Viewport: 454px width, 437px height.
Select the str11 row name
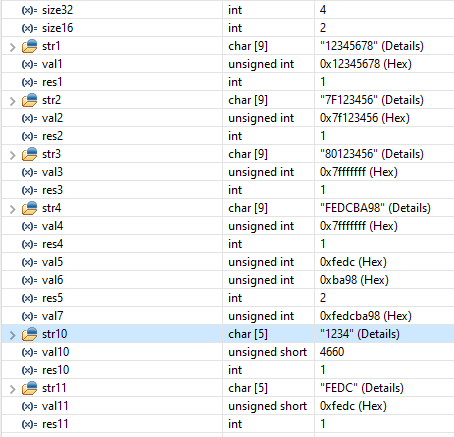[x=54, y=388]
